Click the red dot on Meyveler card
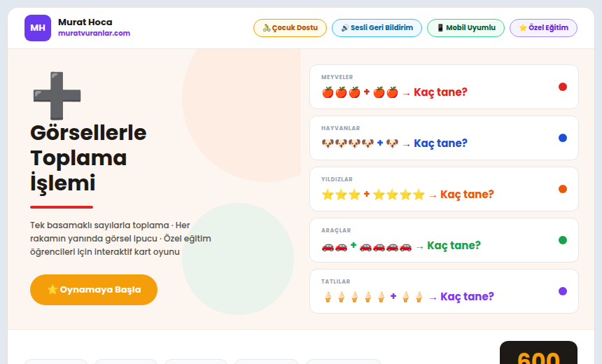This screenshot has height=364, width=602. pyautogui.click(x=563, y=87)
